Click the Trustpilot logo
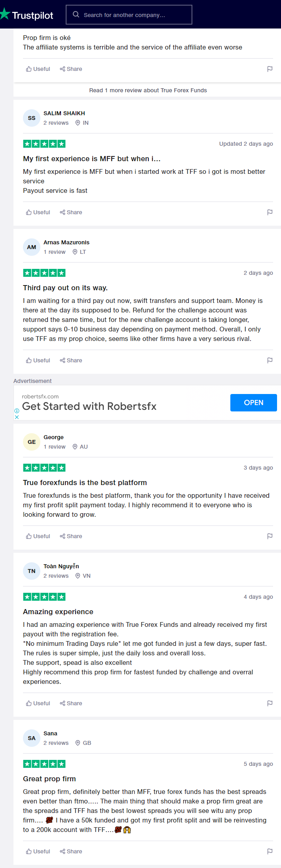 (x=27, y=15)
